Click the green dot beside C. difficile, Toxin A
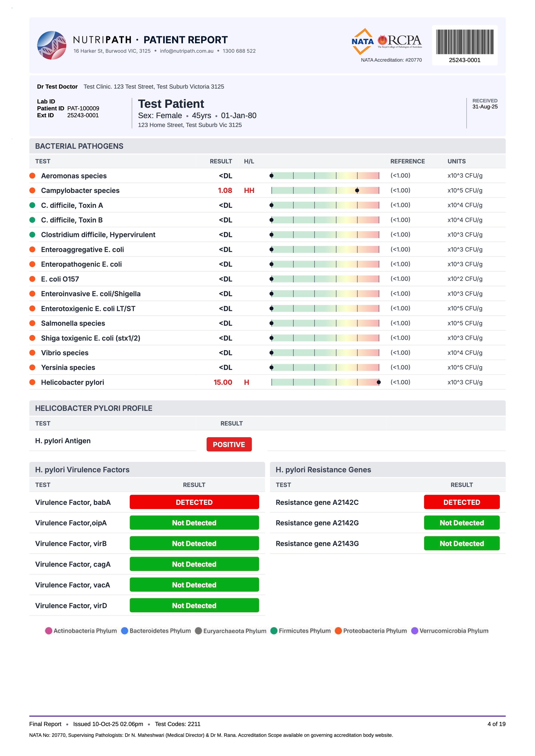This screenshot has width=535, height=756. (32, 205)
